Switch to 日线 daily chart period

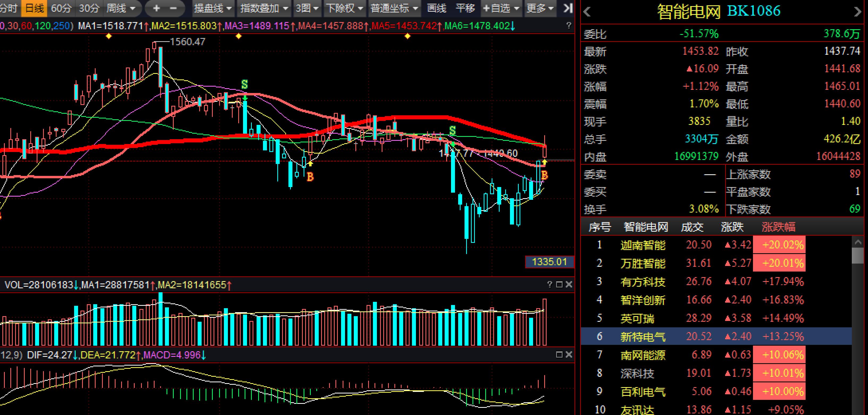click(34, 8)
